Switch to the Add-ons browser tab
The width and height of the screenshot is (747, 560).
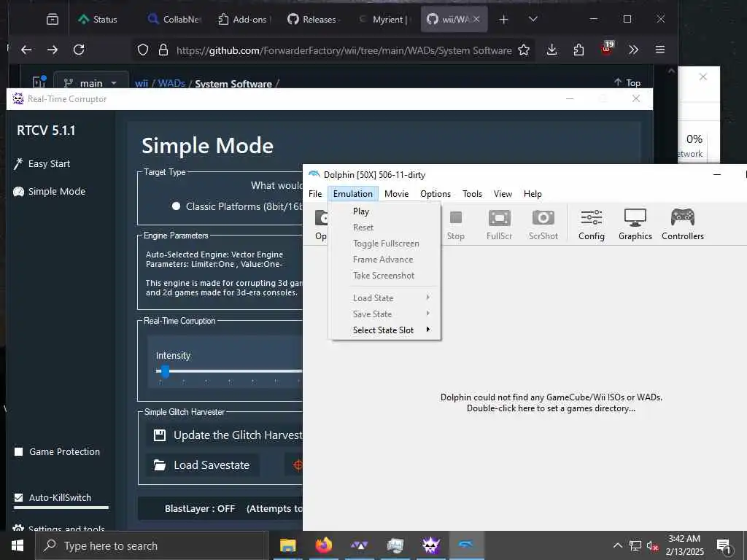pos(245,20)
